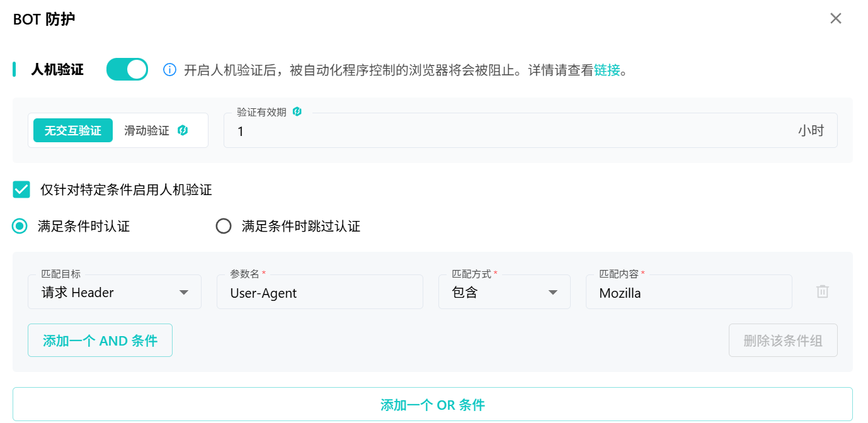The width and height of the screenshot is (868, 423).
Task: Click the 删除该条件组 button
Action: tap(783, 340)
